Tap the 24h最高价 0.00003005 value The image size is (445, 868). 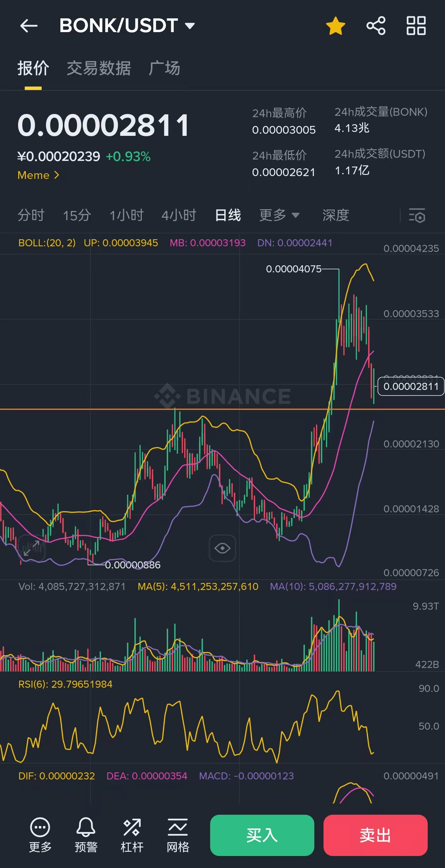coord(284,130)
